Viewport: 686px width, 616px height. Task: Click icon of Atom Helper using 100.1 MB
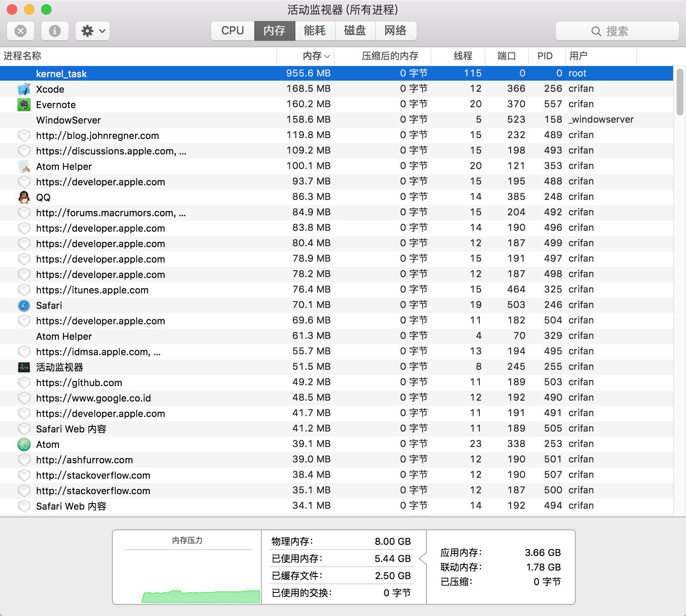click(24, 166)
